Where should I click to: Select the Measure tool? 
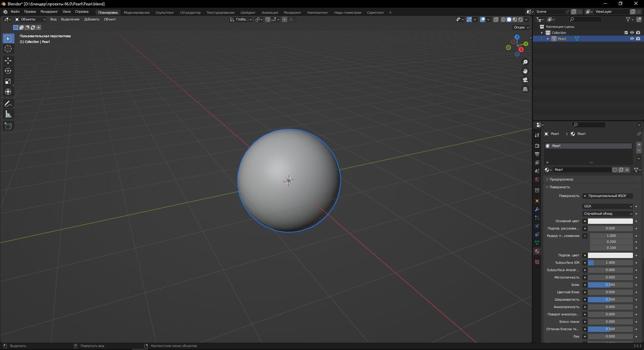click(8, 114)
